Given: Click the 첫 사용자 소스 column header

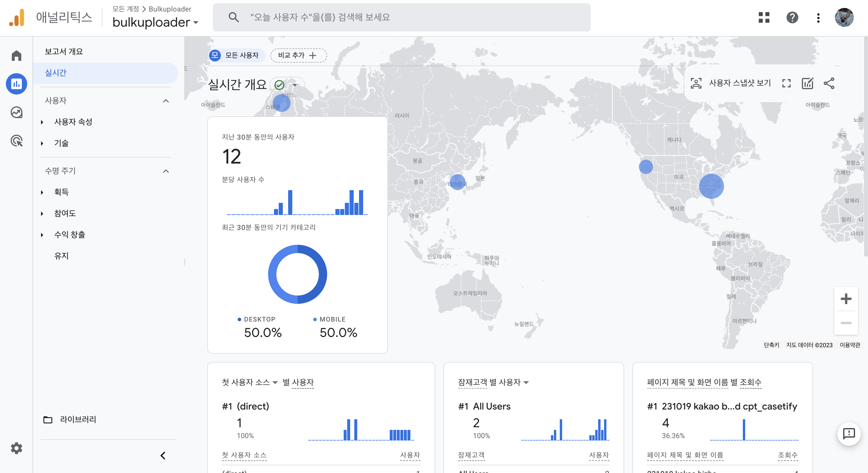Looking at the screenshot, I should (x=244, y=455).
